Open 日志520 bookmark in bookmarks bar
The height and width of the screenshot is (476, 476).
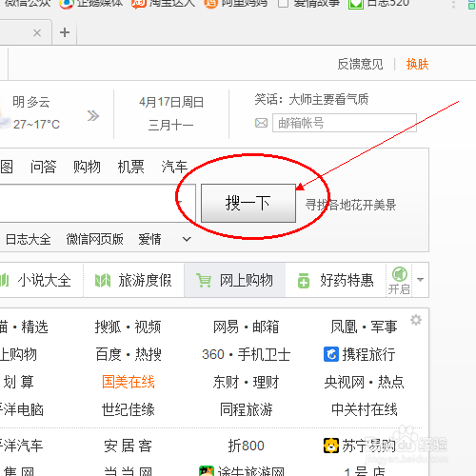click(379, 3)
